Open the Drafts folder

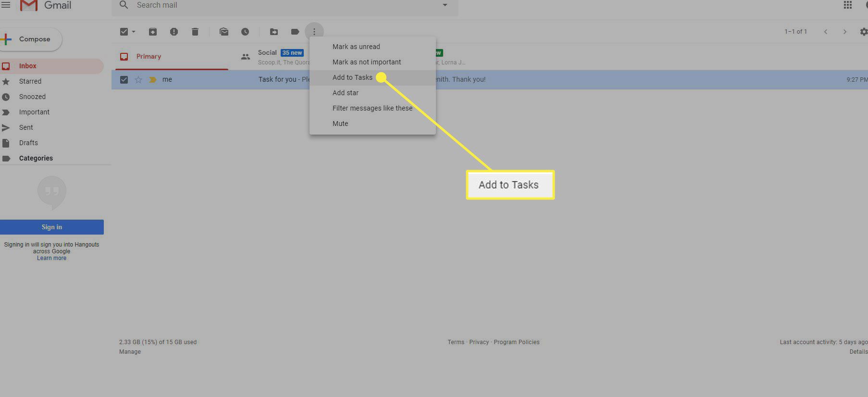point(28,143)
